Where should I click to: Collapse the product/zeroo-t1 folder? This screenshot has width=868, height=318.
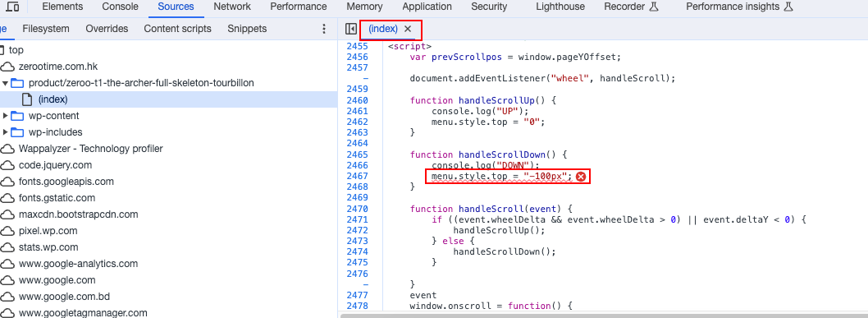pyautogui.click(x=6, y=83)
